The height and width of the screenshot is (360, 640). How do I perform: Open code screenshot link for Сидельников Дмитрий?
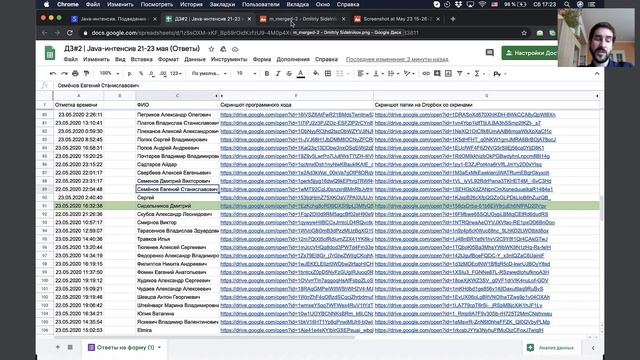point(297,206)
